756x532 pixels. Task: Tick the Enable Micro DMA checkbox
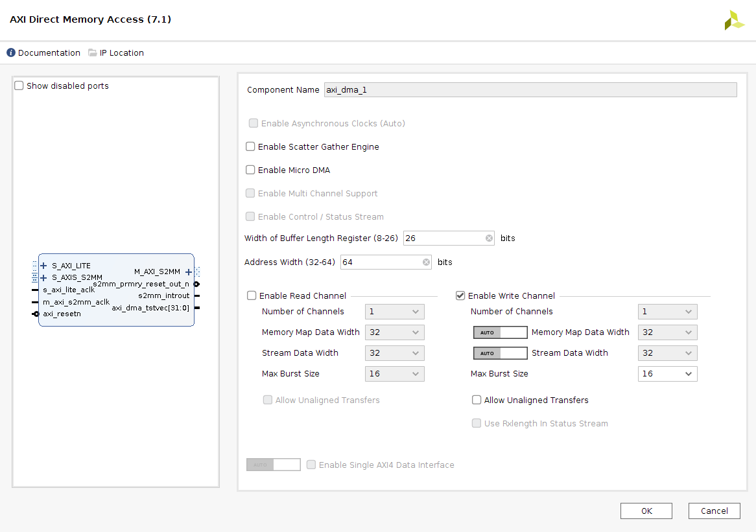[250, 170]
